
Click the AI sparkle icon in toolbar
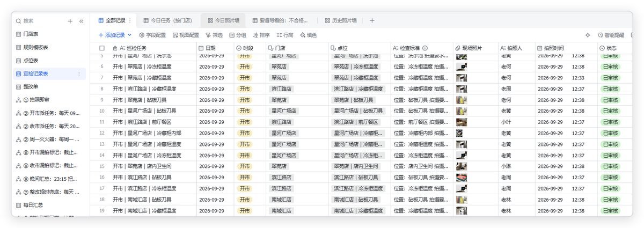[588, 35]
